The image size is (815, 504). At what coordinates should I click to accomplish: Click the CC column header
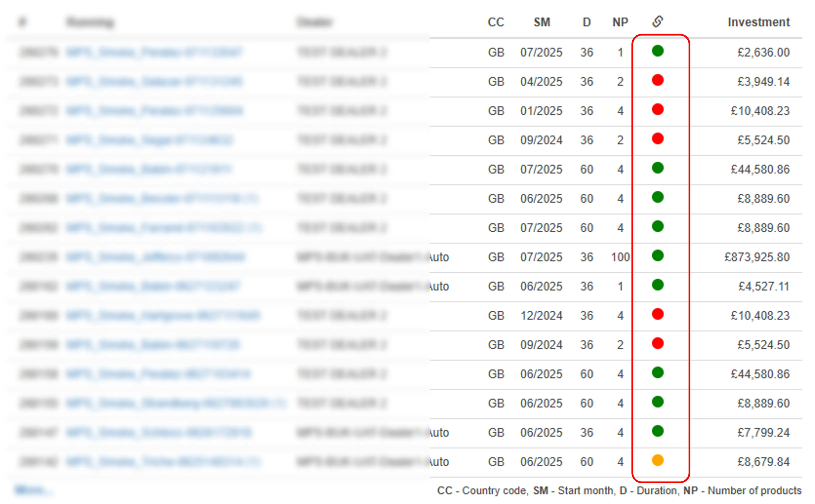[496, 22]
